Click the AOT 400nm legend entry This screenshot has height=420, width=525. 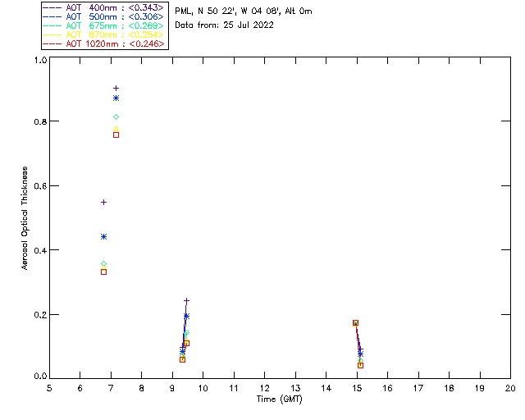pos(104,7)
